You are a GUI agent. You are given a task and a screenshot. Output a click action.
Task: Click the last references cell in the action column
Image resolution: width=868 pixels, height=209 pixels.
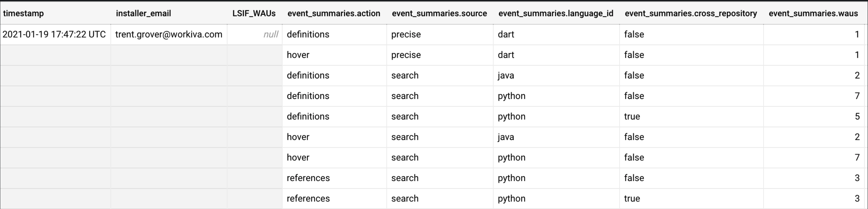point(308,198)
